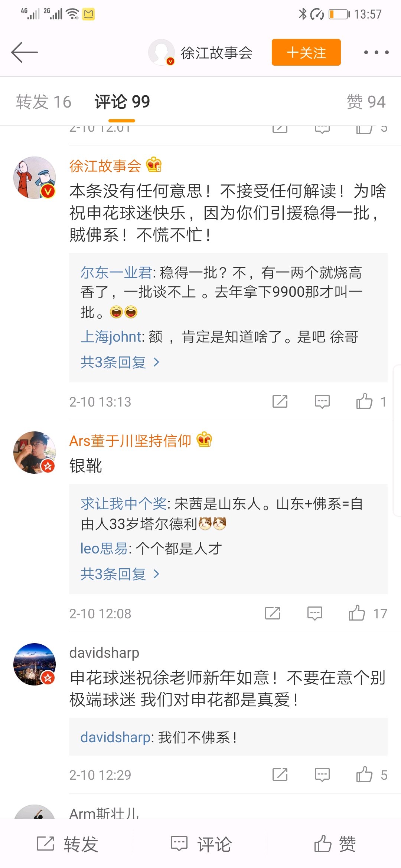
Task: Reply to the comment posted at 2-10 13:13
Action: [322, 401]
